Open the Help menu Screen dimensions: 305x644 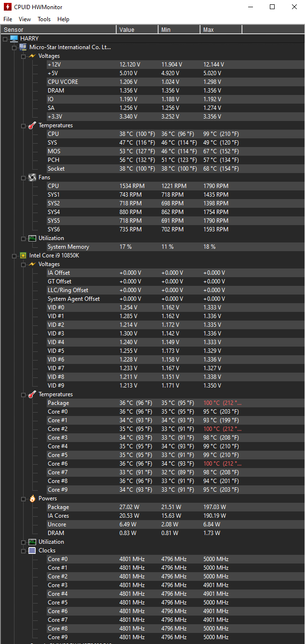click(x=63, y=19)
